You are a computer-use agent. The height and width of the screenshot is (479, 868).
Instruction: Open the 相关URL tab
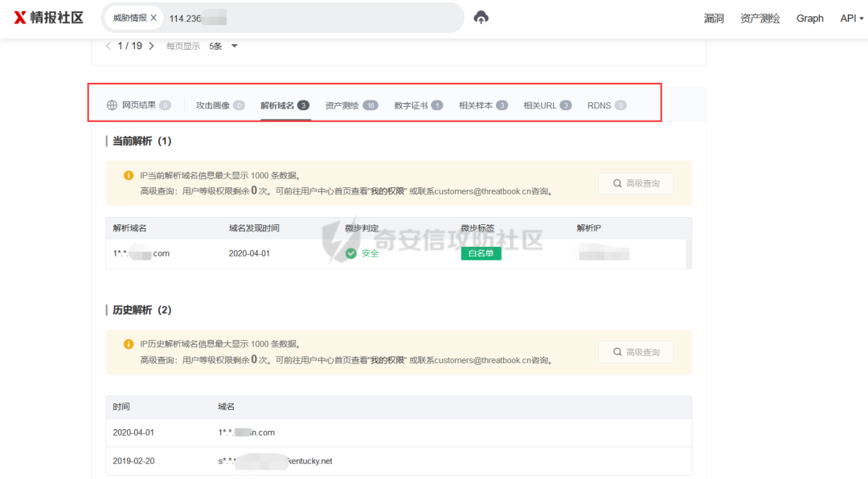pos(547,105)
